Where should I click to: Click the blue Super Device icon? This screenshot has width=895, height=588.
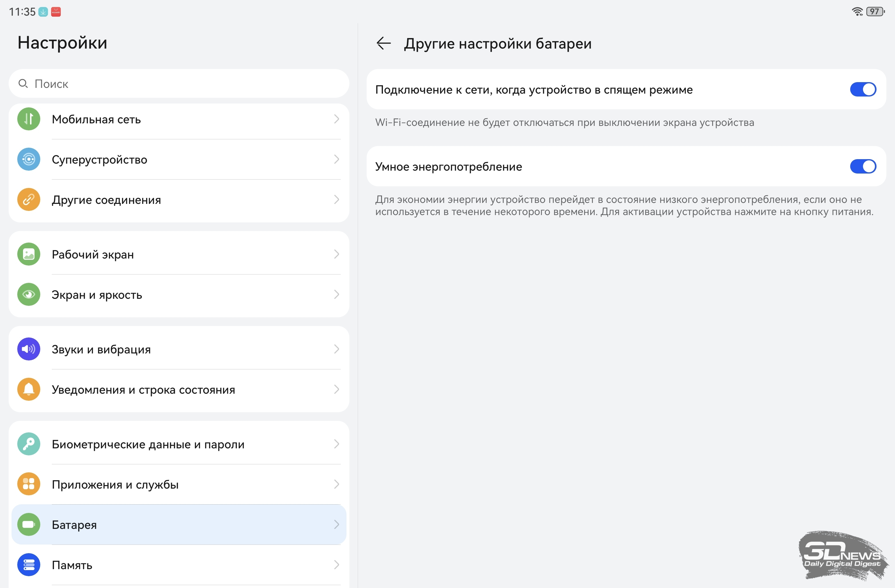[28, 159]
